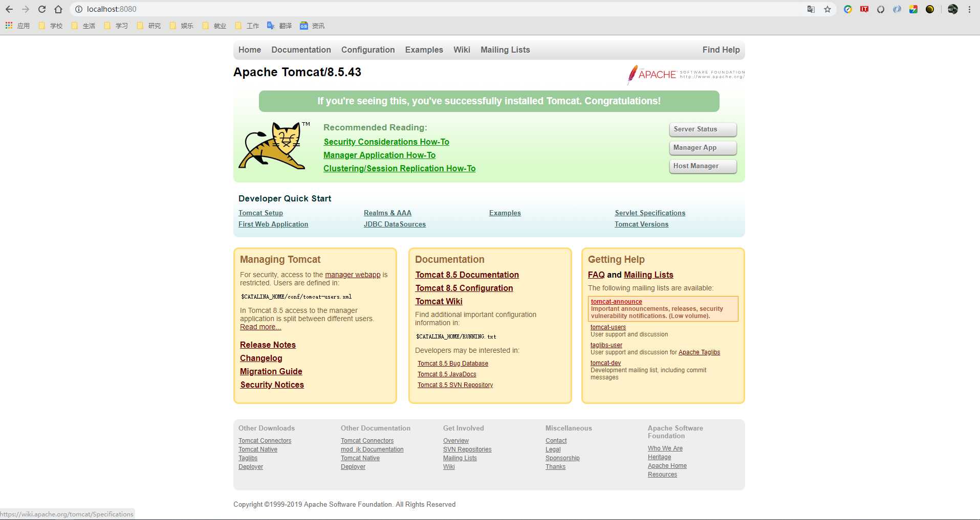Click Find Help in navigation bar
The height and width of the screenshot is (520, 980).
721,50
